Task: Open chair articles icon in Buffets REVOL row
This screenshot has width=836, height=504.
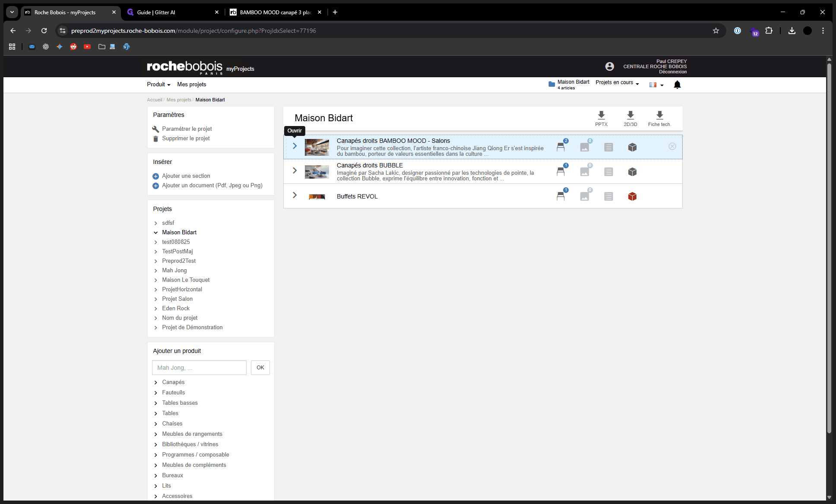Action: (560, 196)
